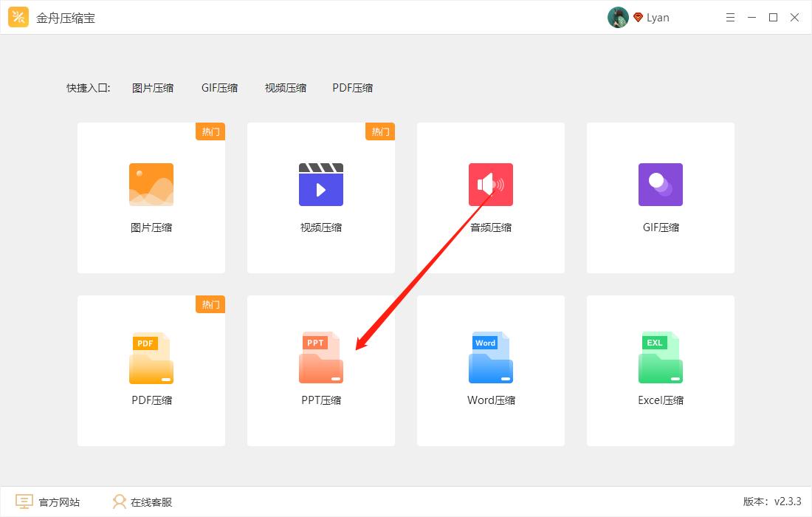Open the hamburger menu at top right
This screenshot has height=517, width=812.
pyautogui.click(x=730, y=17)
